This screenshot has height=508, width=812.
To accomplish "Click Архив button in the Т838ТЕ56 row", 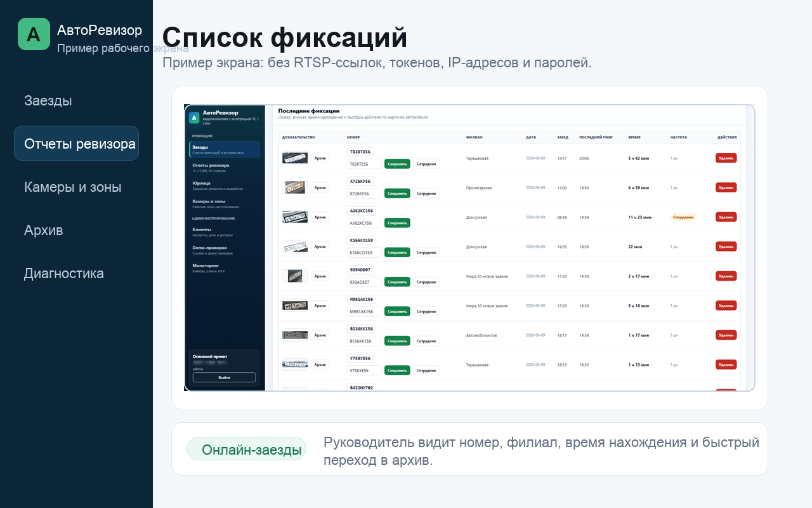I will click(x=320, y=158).
